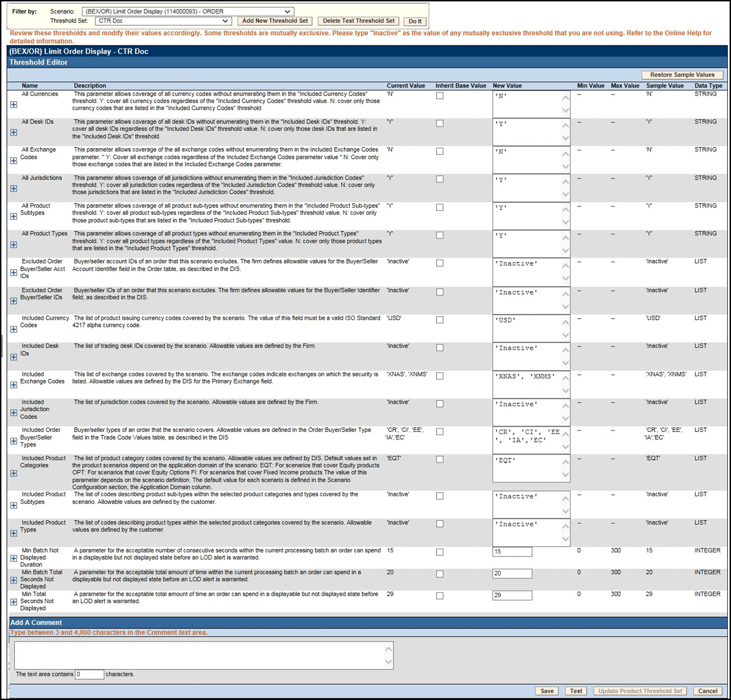Expand the Included Exchange Codes plus icon
This screenshot has height=700, width=731.
click(x=14, y=385)
